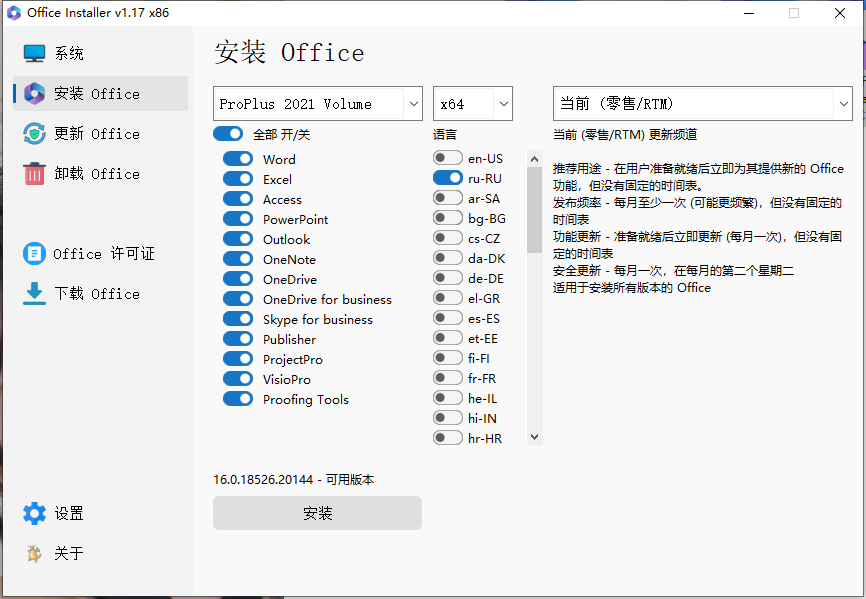This screenshot has height=599, width=866.
Task: Disable the Word toggle switch
Action: [238, 159]
